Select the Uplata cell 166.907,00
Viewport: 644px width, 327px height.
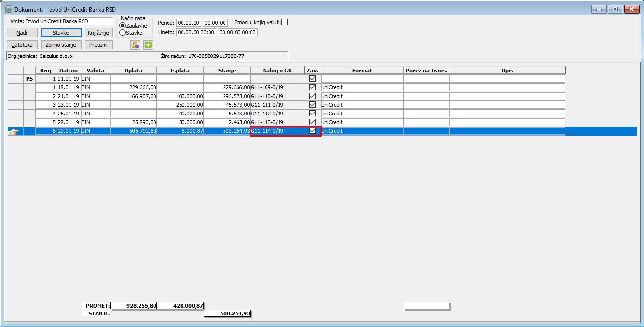point(133,96)
